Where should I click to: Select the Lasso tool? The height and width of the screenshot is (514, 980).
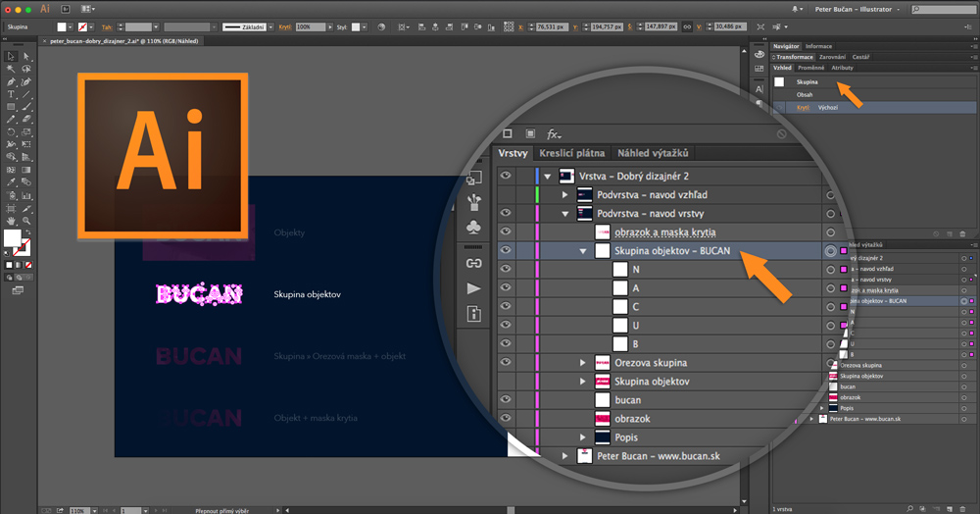tap(26, 69)
